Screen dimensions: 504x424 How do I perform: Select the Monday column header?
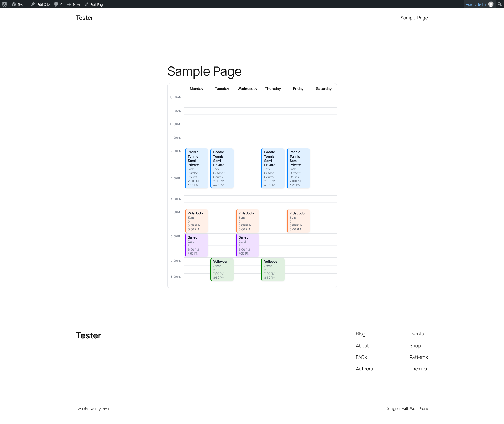tap(196, 89)
